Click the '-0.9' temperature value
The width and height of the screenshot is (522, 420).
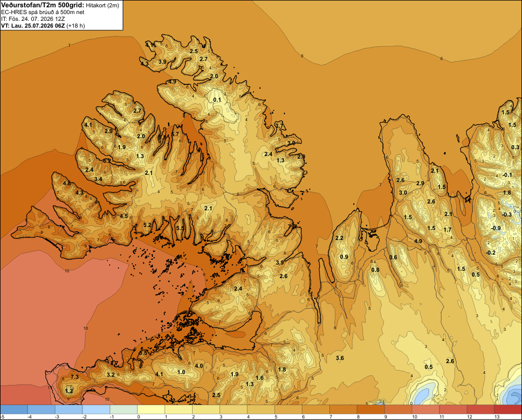click(496, 228)
